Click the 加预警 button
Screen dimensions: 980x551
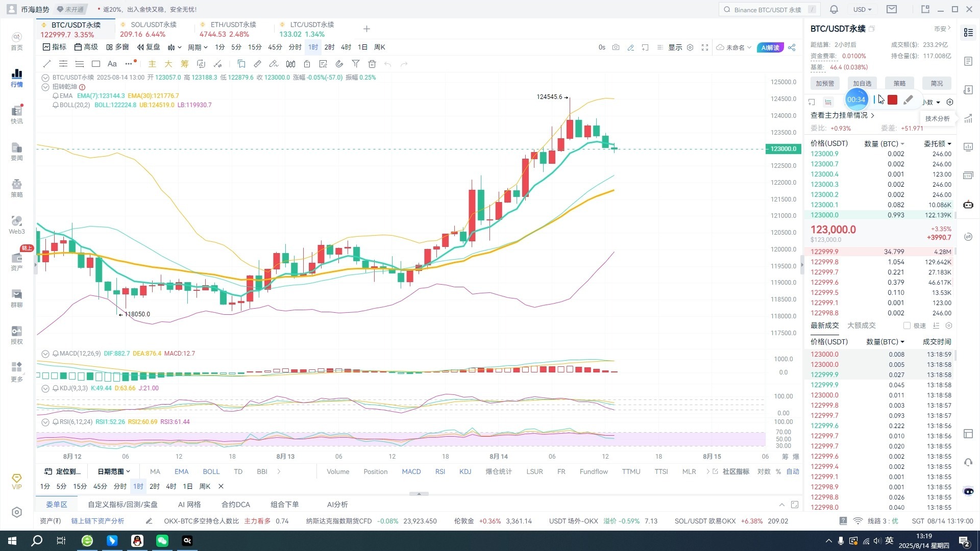[825, 83]
